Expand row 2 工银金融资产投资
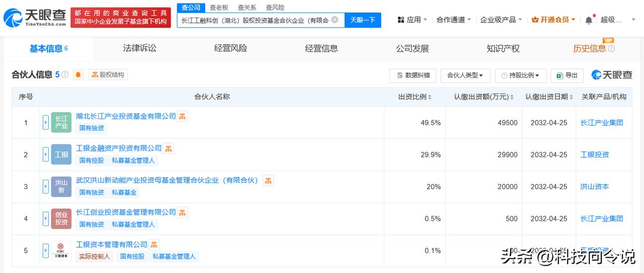The width and height of the screenshot is (644, 273). click(46, 154)
